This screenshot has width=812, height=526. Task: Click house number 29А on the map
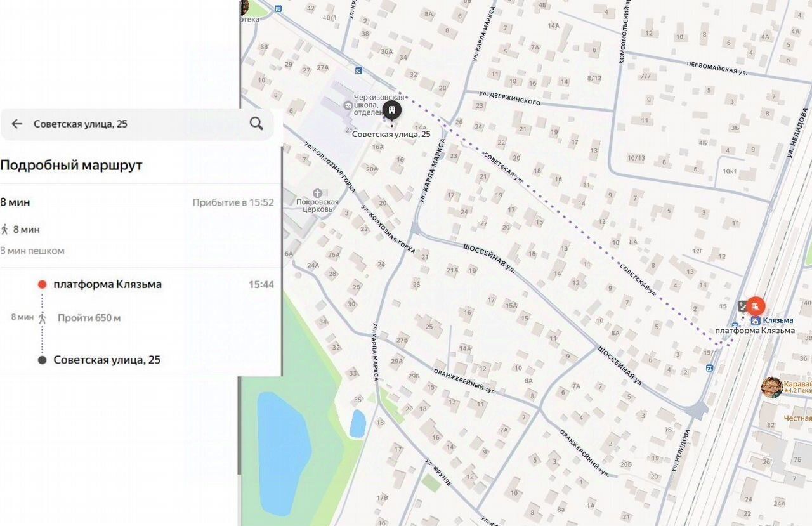397,361
